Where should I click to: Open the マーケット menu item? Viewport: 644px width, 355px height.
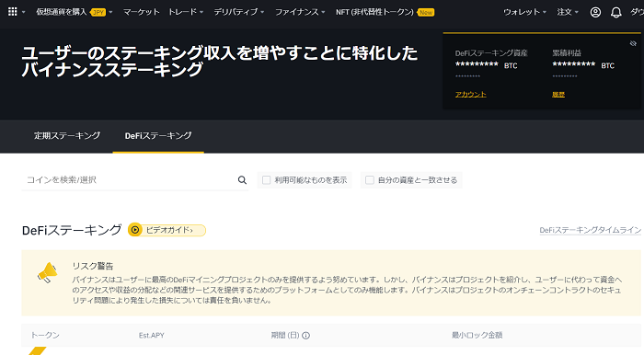[x=142, y=12]
